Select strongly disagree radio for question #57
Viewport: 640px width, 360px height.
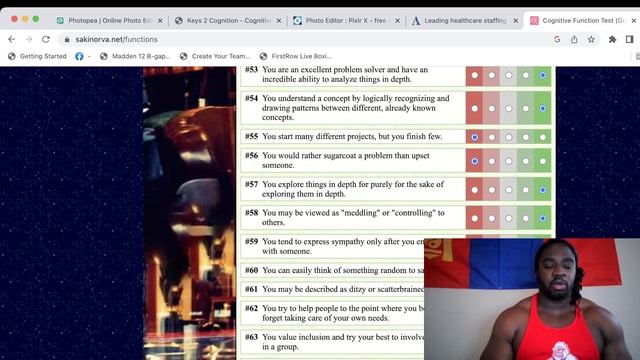pyautogui.click(x=475, y=190)
